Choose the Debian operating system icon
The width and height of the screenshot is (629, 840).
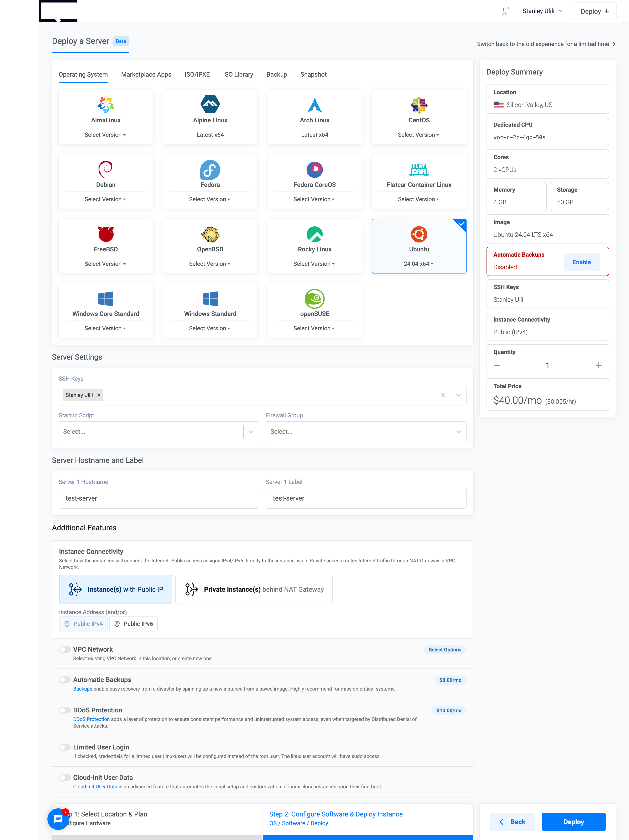(x=105, y=169)
